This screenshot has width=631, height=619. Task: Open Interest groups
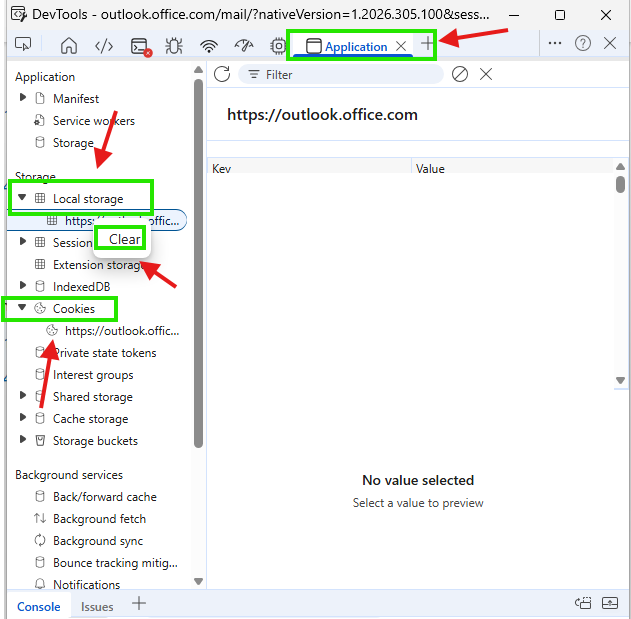(93, 375)
